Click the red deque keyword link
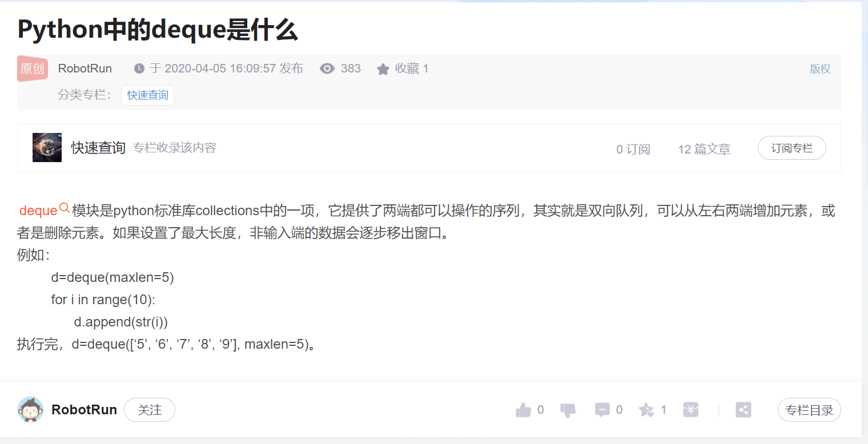The width and height of the screenshot is (868, 444). 38,211
